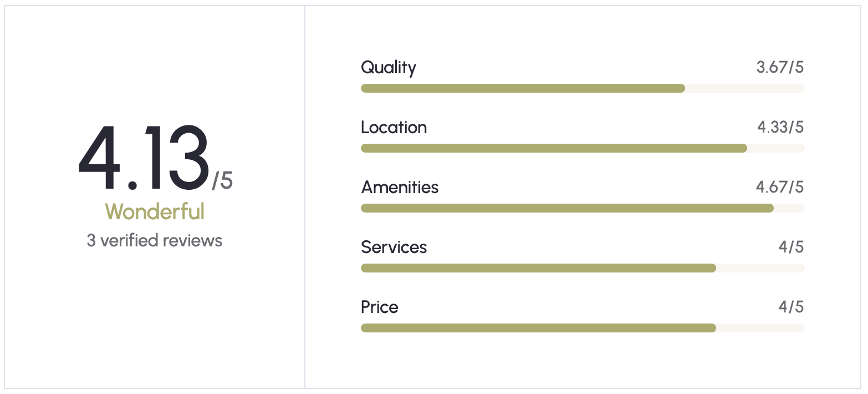Click the Amenities rating bar
Viewport: 868px width, 394px height.
pos(583,208)
